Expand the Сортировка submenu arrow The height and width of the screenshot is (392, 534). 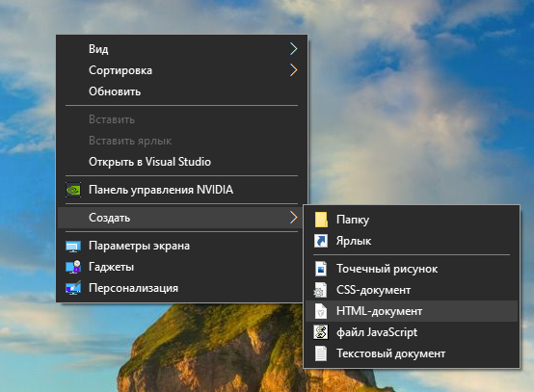click(x=294, y=70)
